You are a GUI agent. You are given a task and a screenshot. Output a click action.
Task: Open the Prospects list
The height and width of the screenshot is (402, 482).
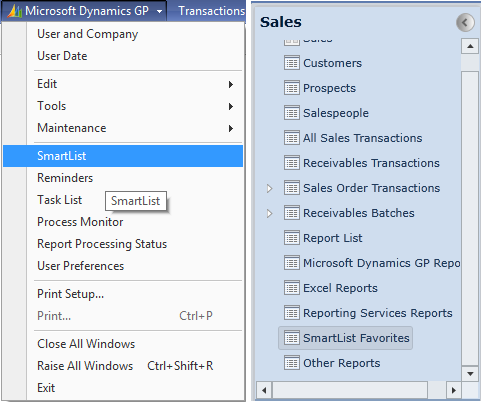coord(329,88)
